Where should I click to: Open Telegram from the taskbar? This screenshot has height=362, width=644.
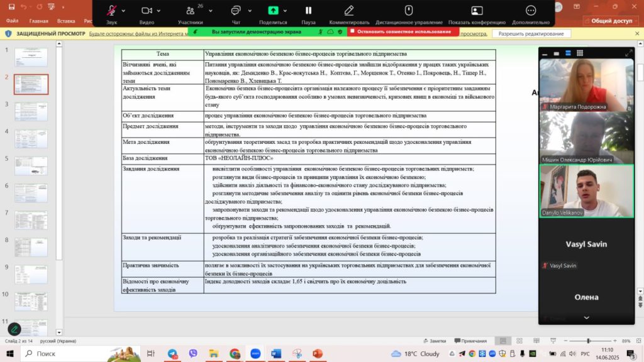coord(172,354)
